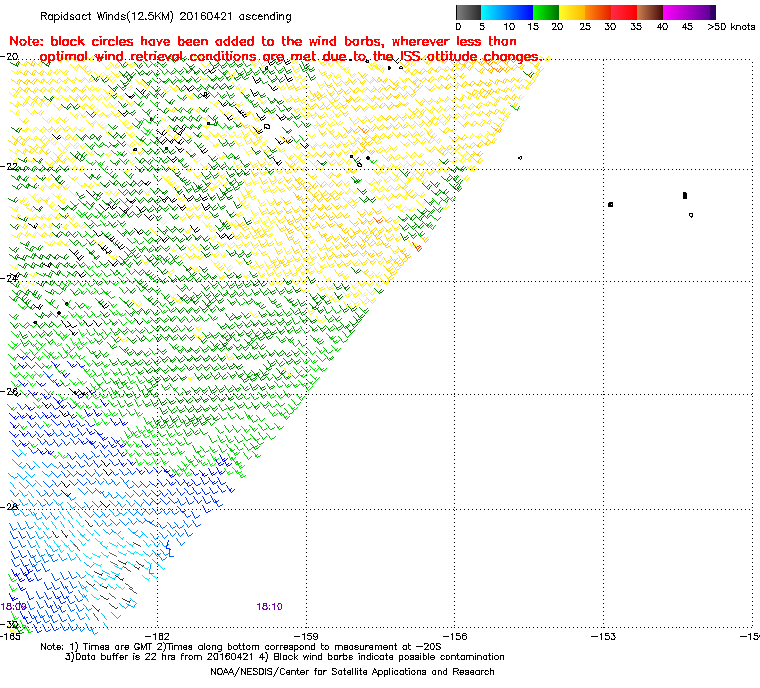Click the latitude label -26
760x688 pixels.
[x=10, y=391]
